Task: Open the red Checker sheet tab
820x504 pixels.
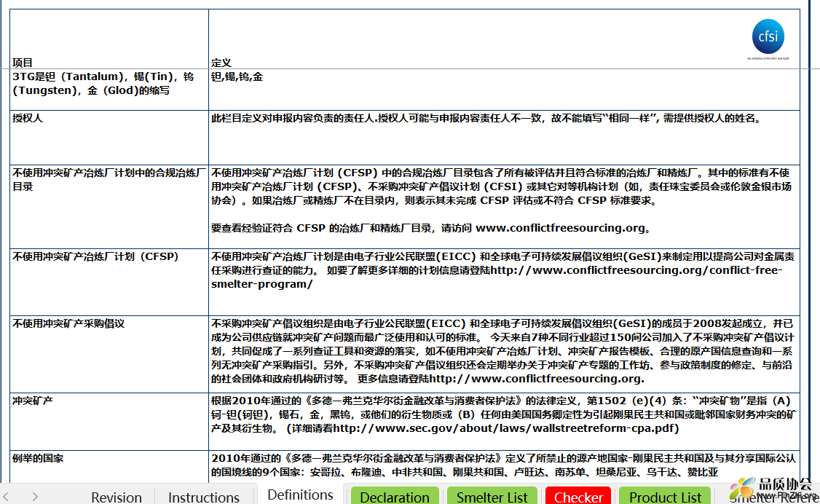Action: click(x=578, y=497)
